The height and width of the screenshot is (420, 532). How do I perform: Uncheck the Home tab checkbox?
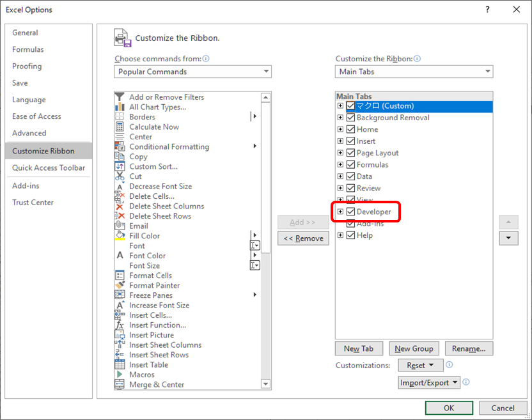click(350, 129)
